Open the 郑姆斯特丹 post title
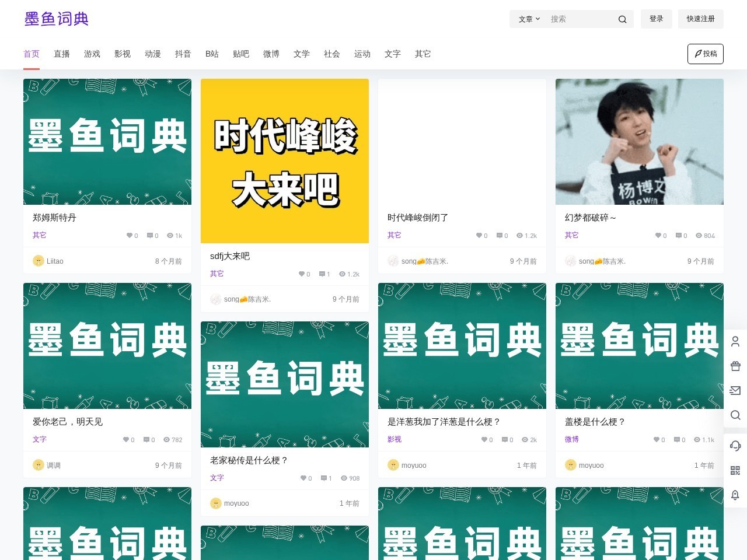The width and height of the screenshot is (747, 560). (x=54, y=218)
